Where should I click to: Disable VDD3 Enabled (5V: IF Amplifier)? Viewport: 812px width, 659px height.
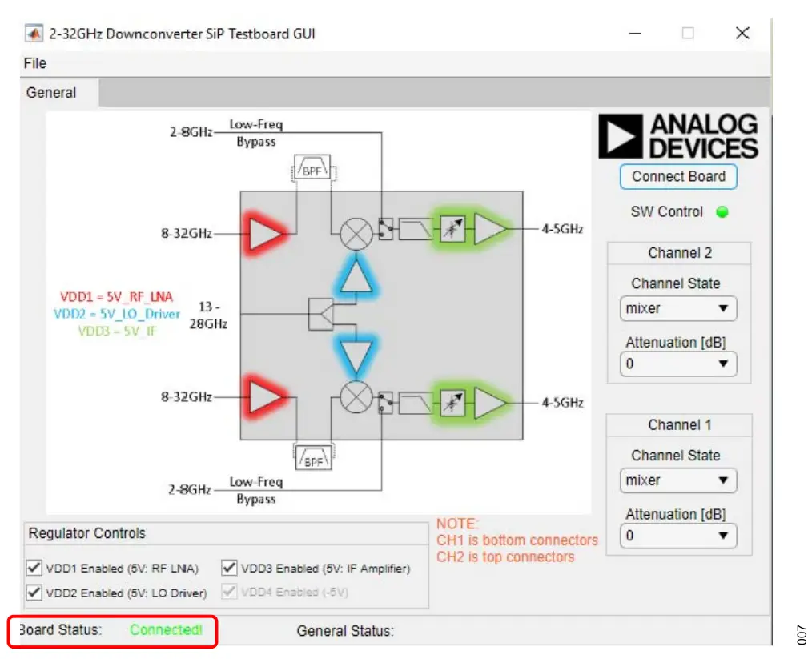point(229,569)
